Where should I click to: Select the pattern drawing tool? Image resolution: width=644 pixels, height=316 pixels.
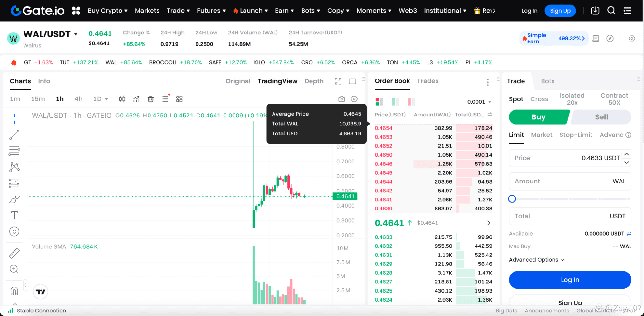14,167
